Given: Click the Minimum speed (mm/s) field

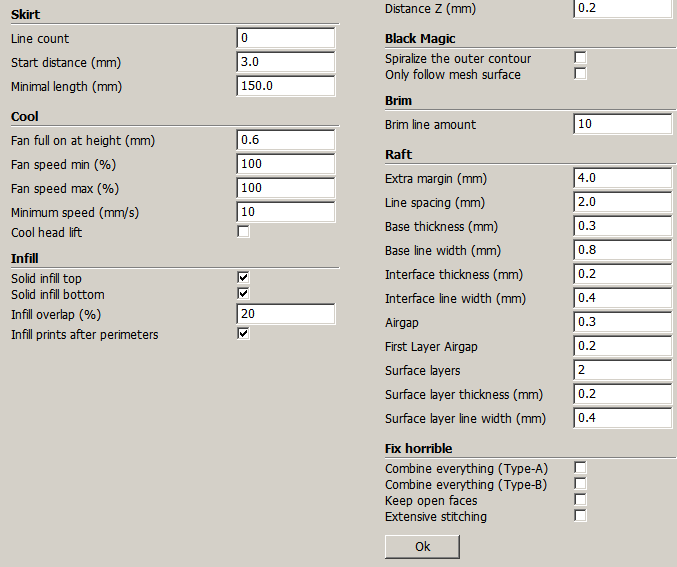Looking at the screenshot, I should coord(285,212).
